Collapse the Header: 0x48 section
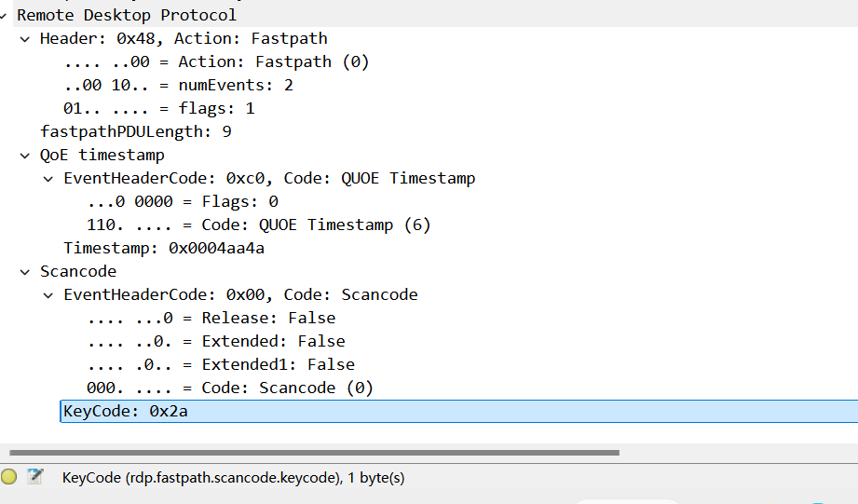 pos(25,39)
